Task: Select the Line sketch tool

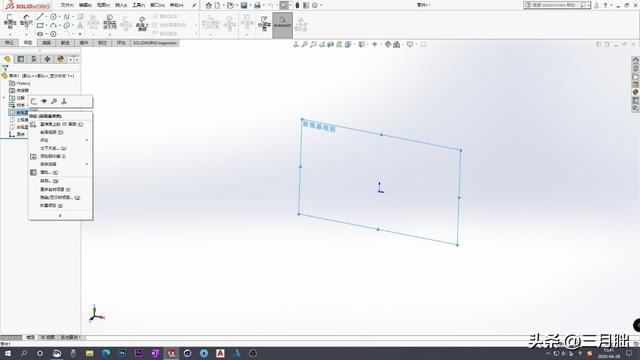Action: pyautogui.click(x=40, y=17)
